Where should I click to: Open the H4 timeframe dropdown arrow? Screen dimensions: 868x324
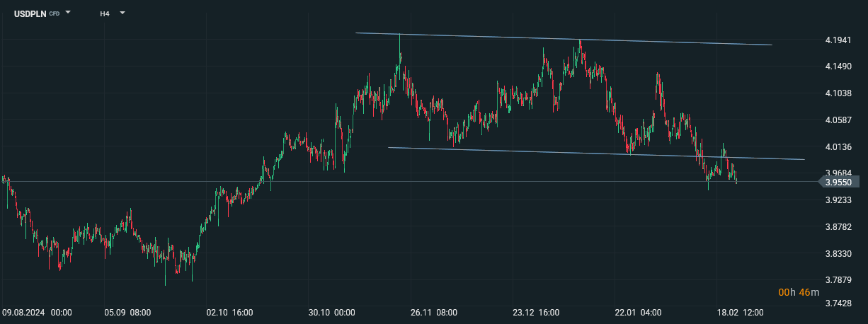(122, 12)
